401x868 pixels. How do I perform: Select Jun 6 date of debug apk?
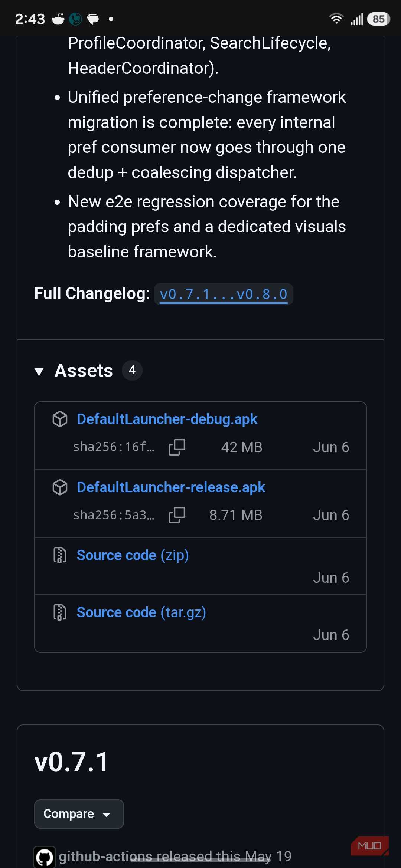pos(331,447)
